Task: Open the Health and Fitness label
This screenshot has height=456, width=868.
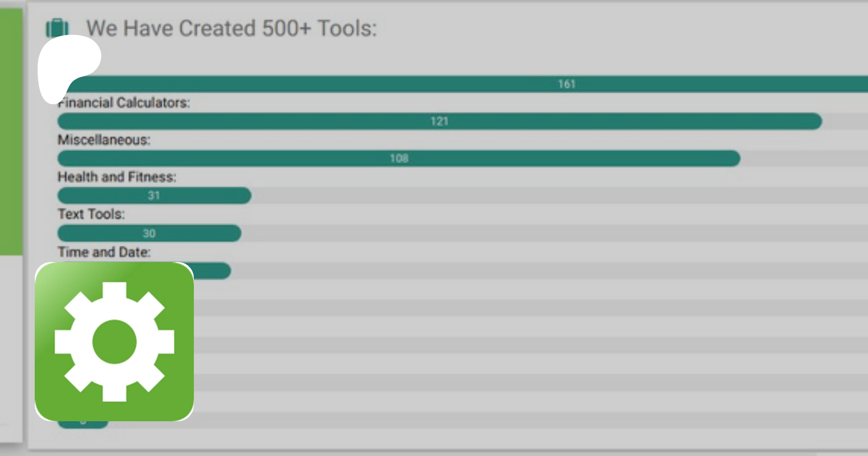Action: 117,177
